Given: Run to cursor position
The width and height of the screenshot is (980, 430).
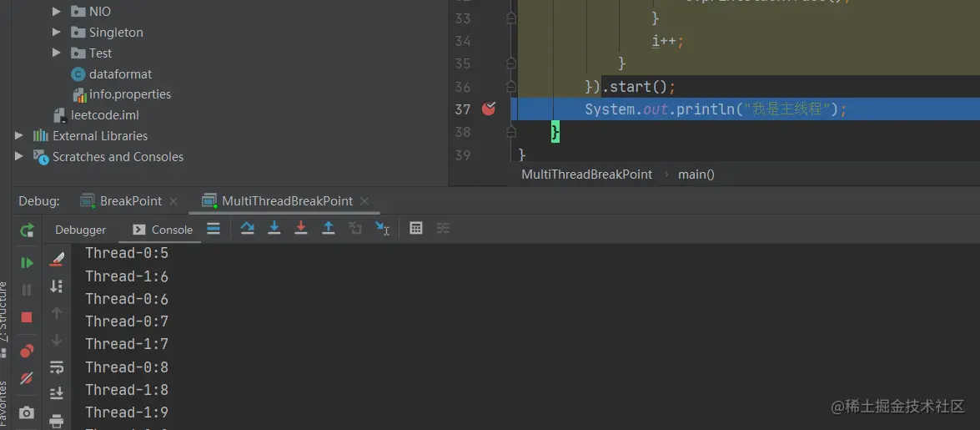Looking at the screenshot, I should (x=383, y=229).
